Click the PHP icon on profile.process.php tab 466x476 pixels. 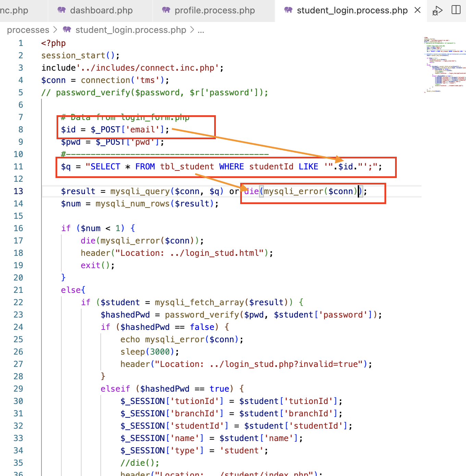point(166,10)
